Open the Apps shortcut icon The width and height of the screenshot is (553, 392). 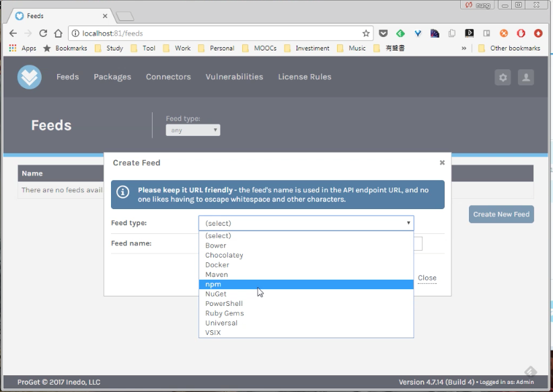click(x=13, y=48)
